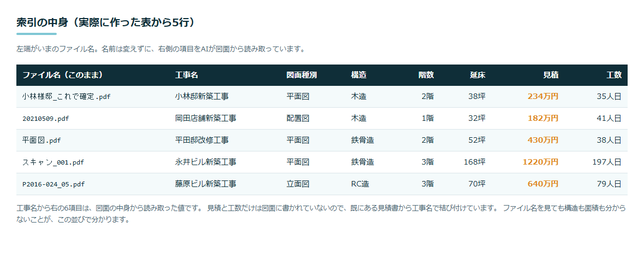Click the floor area 168坪
Image resolution: width=644 pixels, height=257 pixels.
(x=474, y=162)
